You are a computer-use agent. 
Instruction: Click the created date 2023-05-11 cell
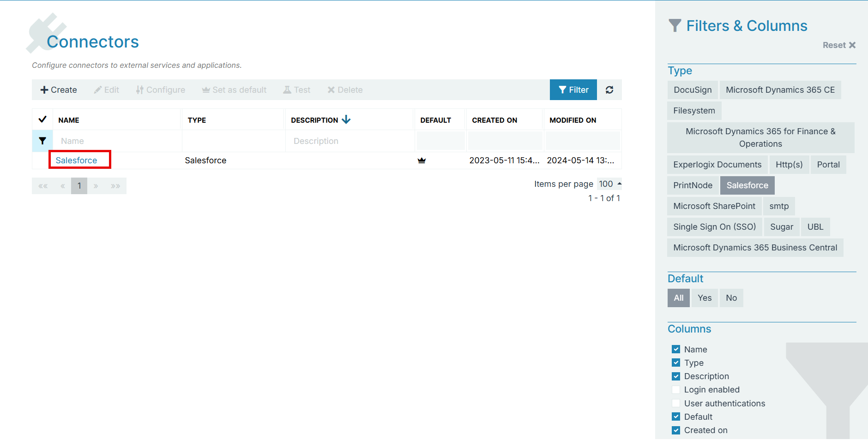[x=504, y=161]
